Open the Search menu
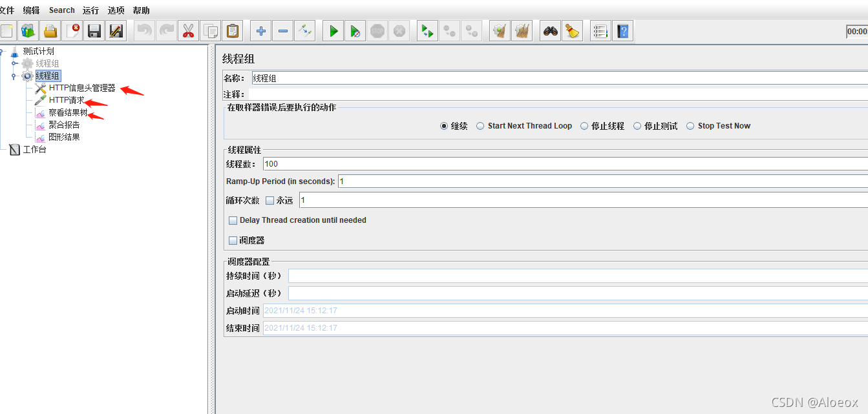Screen dimensions: 868x414 (x=61, y=10)
